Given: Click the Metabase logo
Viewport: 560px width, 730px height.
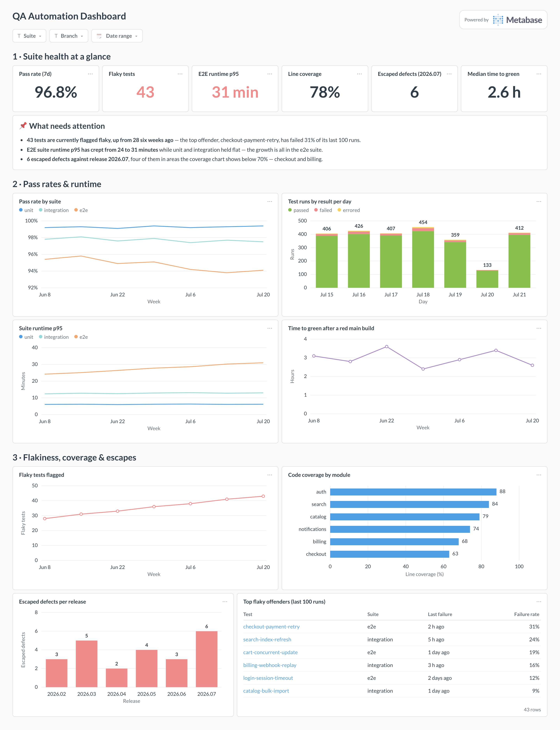Looking at the screenshot, I should (x=517, y=20).
